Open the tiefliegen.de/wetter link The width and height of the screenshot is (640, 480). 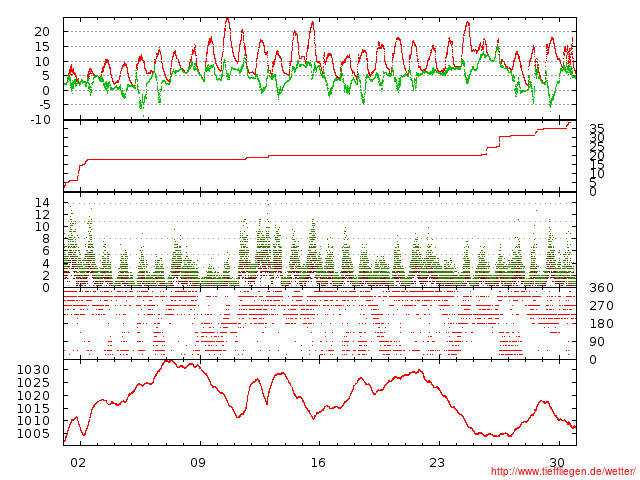coord(563,471)
